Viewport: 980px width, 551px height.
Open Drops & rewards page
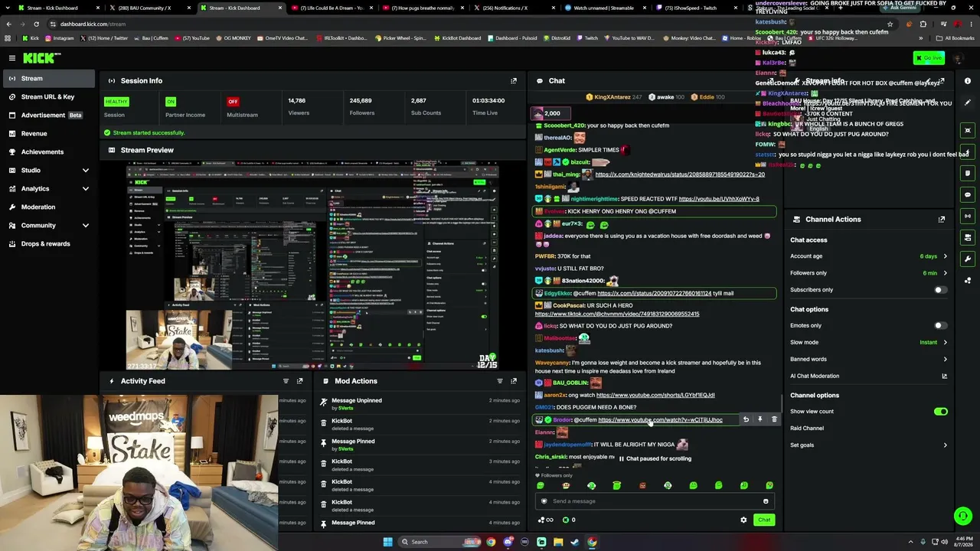[48, 243]
